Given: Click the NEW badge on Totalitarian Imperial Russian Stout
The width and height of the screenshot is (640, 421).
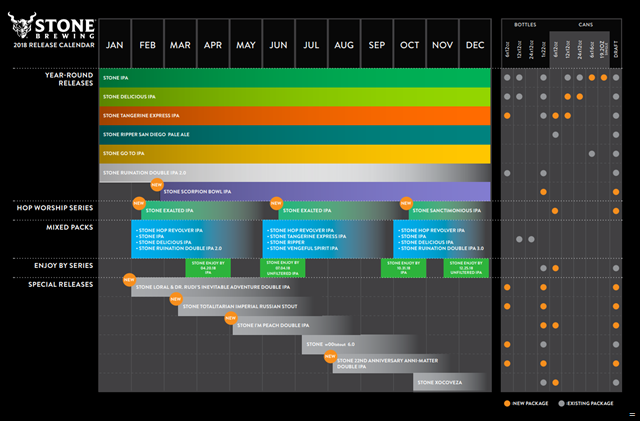Looking at the screenshot, I should point(176,299).
